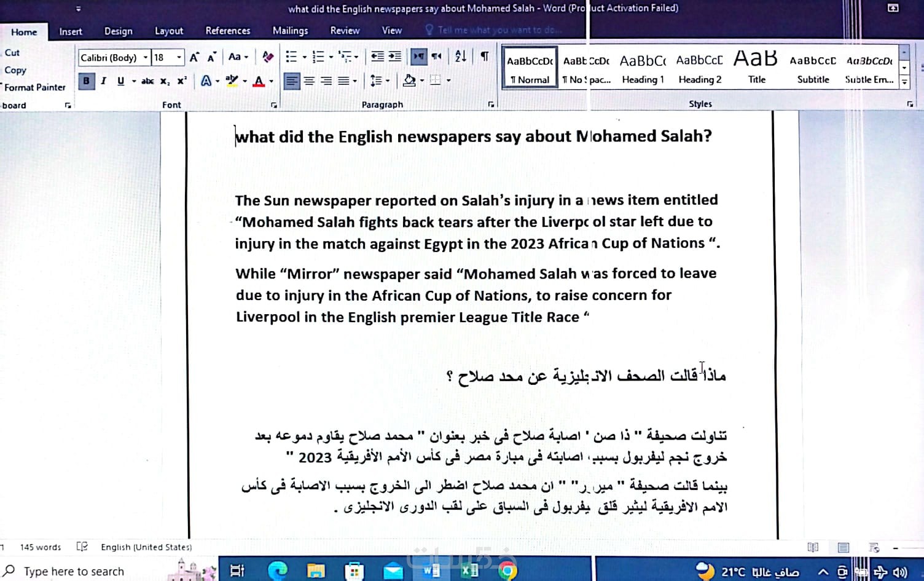The image size is (924, 581).
Task: Open the Font dialog launcher
Action: 274,105
